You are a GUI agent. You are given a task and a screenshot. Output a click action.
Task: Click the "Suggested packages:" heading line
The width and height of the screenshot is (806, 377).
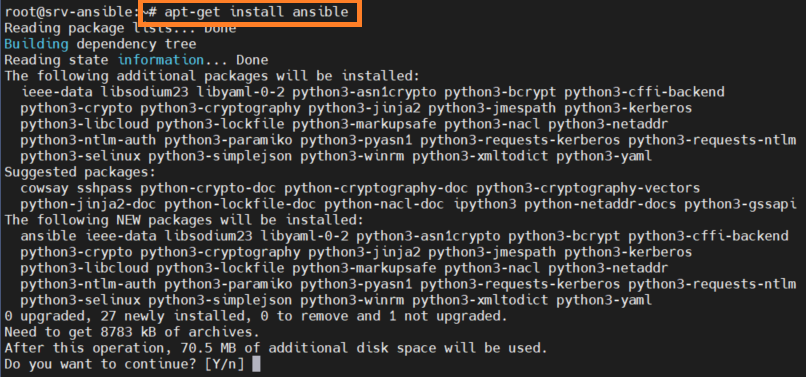click(80, 172)
